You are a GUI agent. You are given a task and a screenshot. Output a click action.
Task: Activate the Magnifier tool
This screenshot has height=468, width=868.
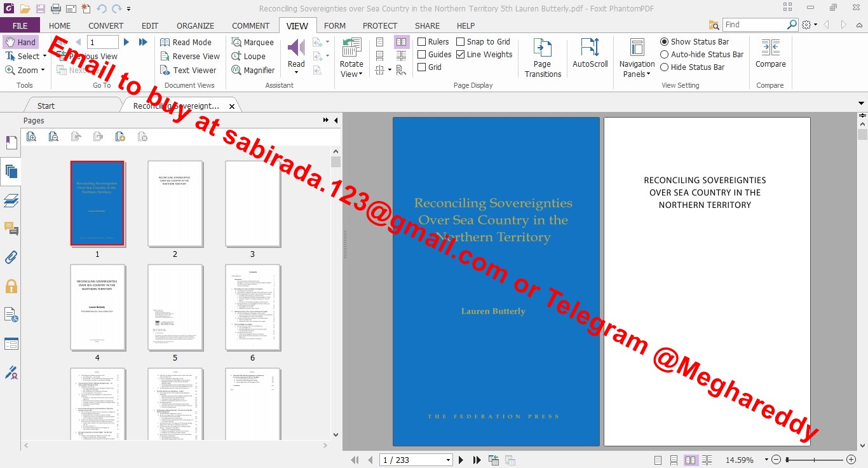click(252, 70)
